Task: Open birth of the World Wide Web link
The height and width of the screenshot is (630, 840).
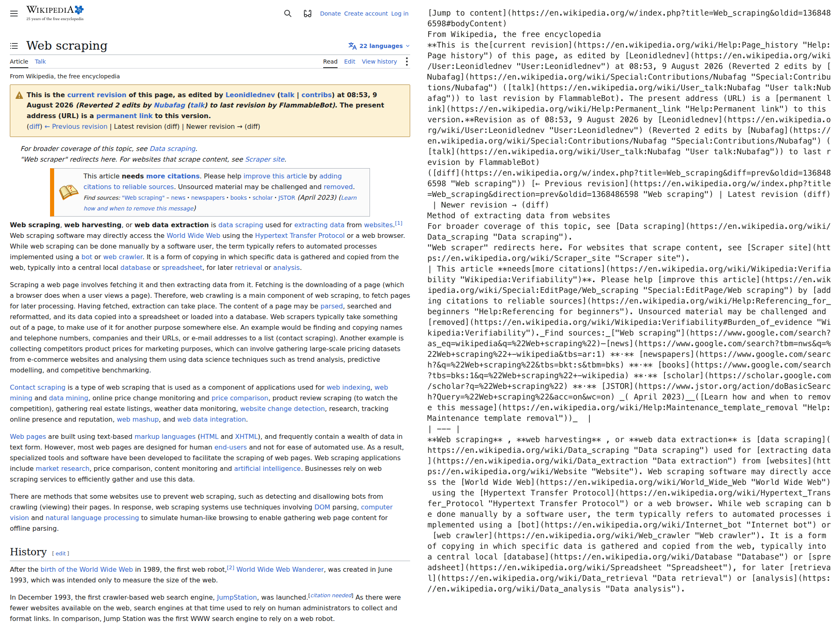Action: coord(87,569)
